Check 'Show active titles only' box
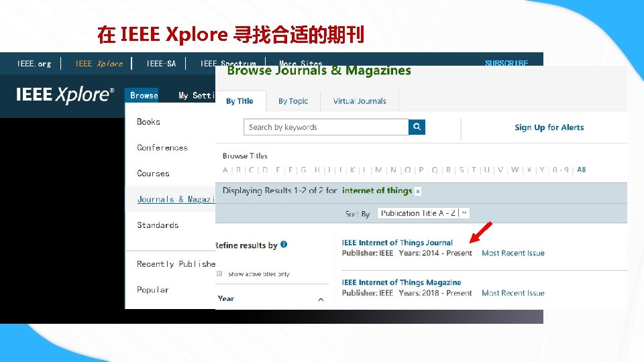The image size is (644, 362). point(219,274)
